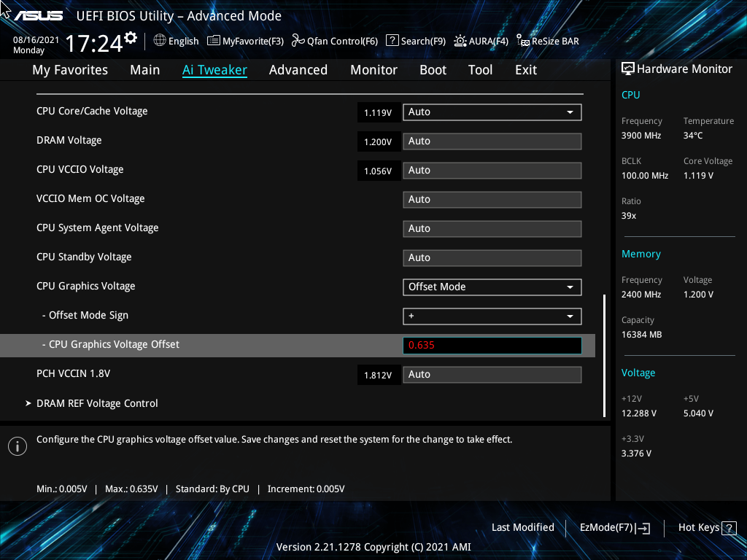The height and width of the screenshot is (560, 747).
Task: Click the 1.056V reading value
Action: point(378,171)
